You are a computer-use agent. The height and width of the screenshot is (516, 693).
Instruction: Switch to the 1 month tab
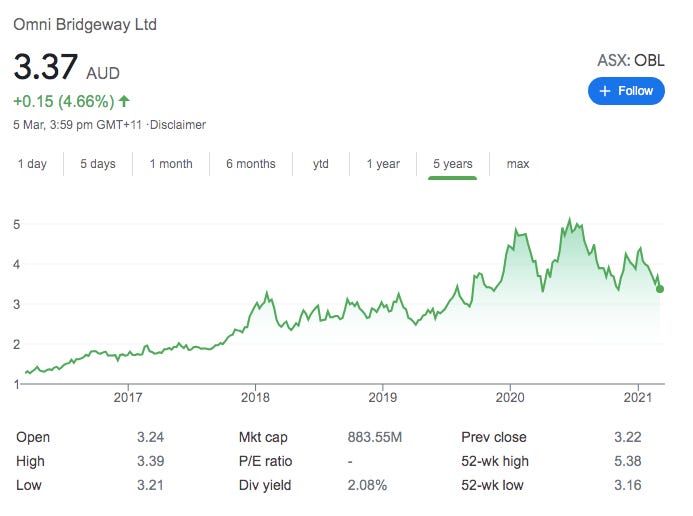click(x=171, y=164)
